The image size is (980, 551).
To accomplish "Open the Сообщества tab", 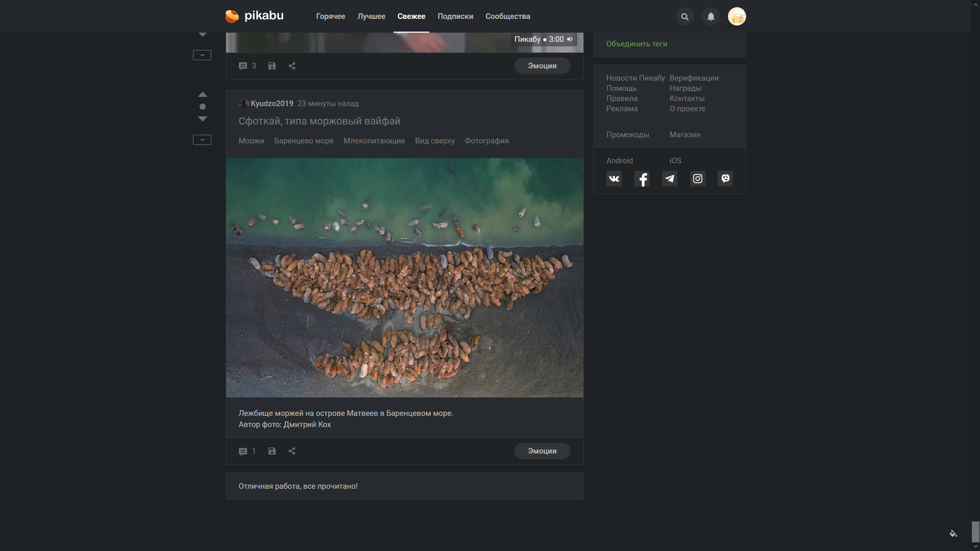I will (x=507, y=16).
